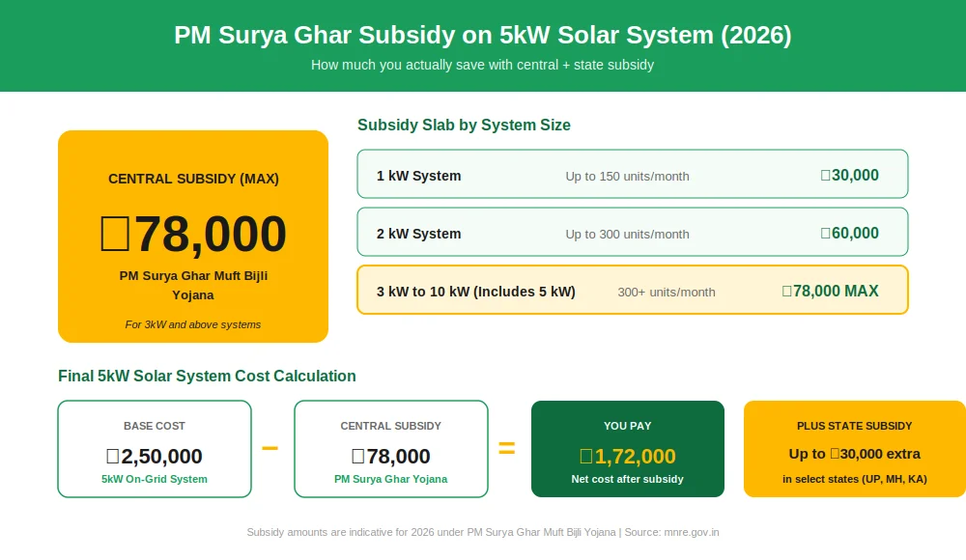966x560 pixels.
Task: Click the subtitle 'How much you actually save with central + state subsidy'
Action: pyautogui.click(x=482, y=65)
